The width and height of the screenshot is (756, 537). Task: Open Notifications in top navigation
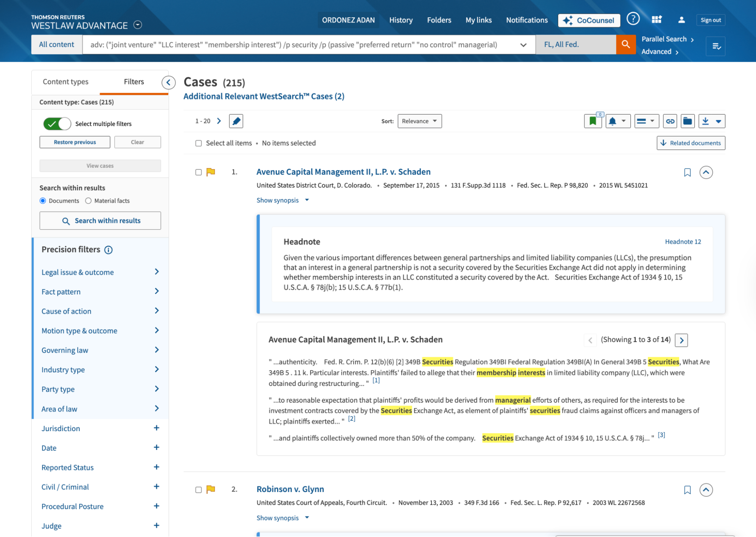tap(527, 20)
